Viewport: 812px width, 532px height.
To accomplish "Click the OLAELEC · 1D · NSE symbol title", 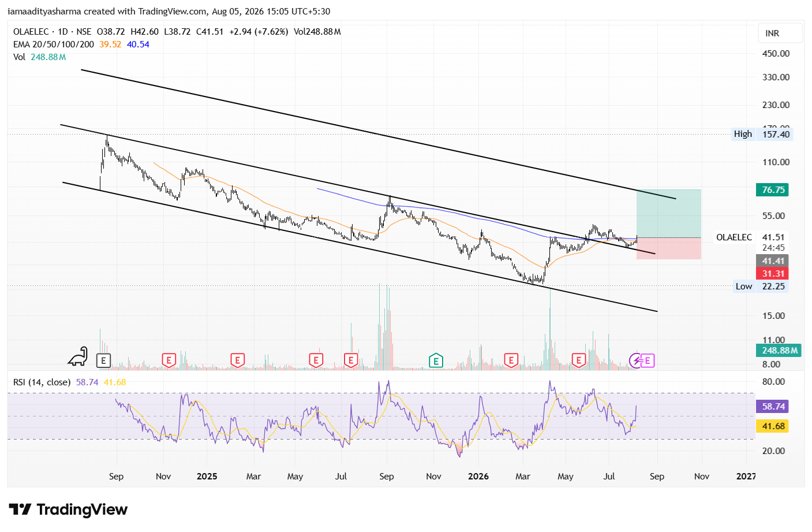I will coord(53,32).
